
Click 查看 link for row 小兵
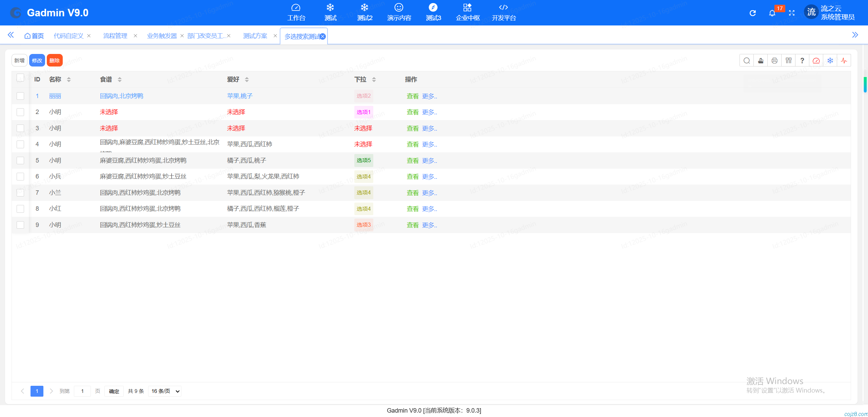coord(412,177)
